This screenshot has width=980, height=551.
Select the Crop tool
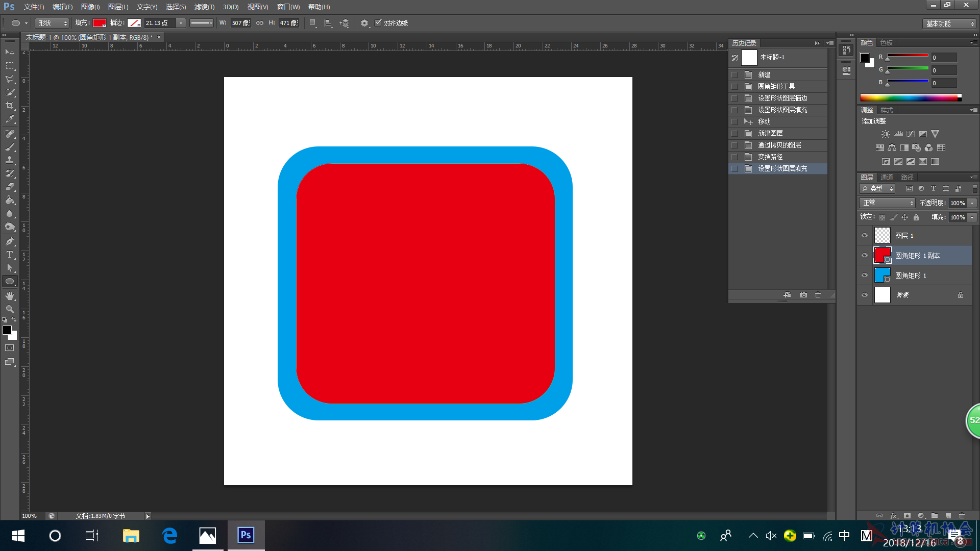10,106
